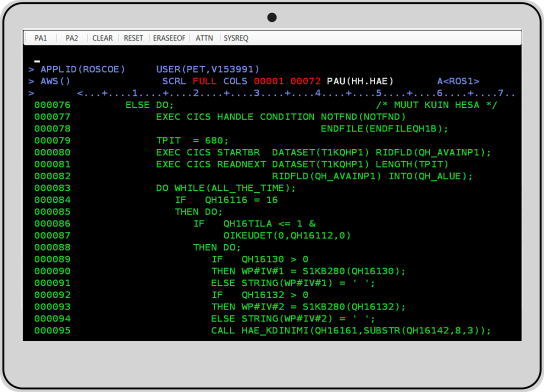Click line number 000092
This screenshot has width=544, height=392.
[x=52, y=295]
